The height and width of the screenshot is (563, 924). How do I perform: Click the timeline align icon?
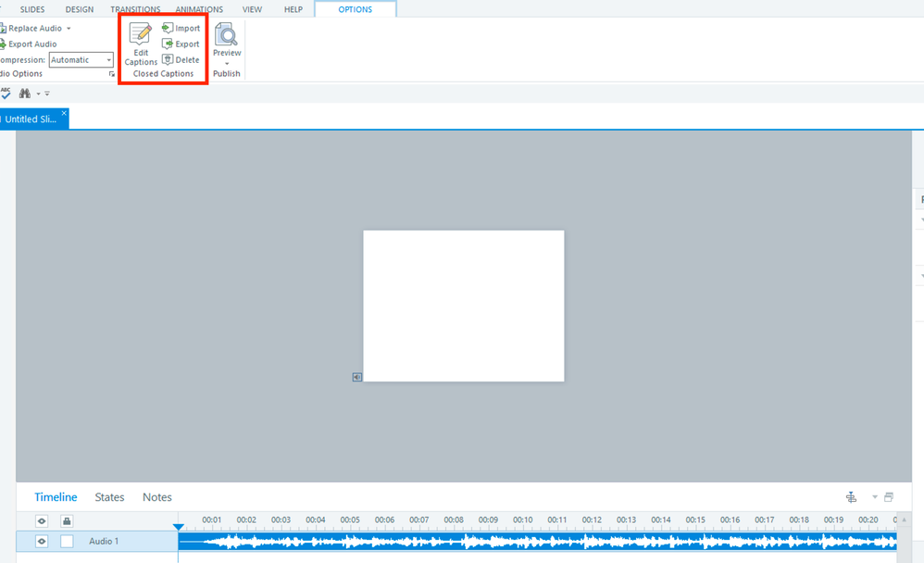point(852,497)
